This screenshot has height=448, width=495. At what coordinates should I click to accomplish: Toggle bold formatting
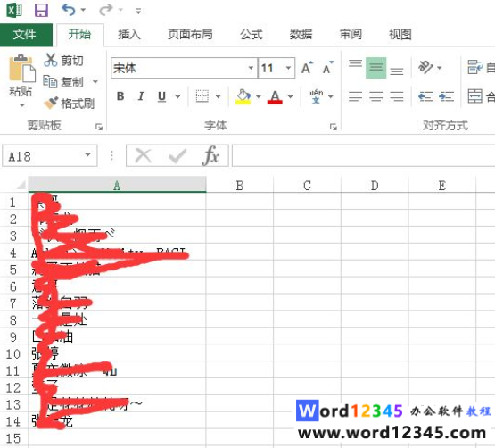[x=120, y=96]
